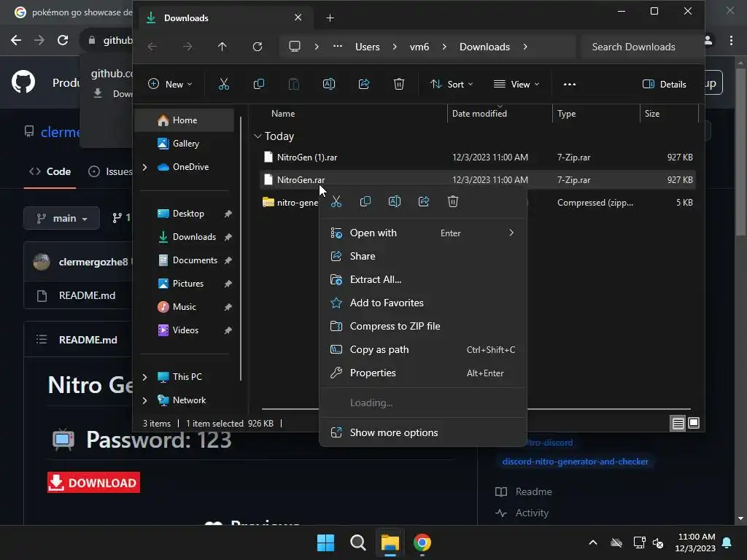
Task: Choose Share in context menu
Action: point(422,256)
